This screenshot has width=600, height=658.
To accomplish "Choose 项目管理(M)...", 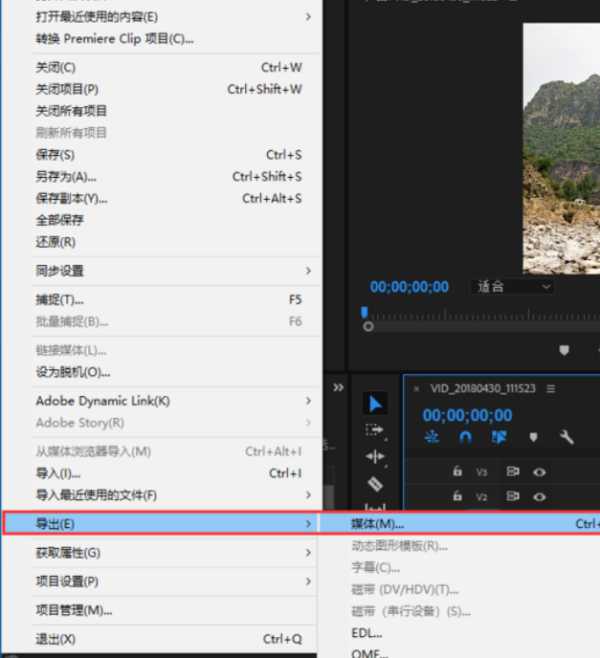I will 175,610.
